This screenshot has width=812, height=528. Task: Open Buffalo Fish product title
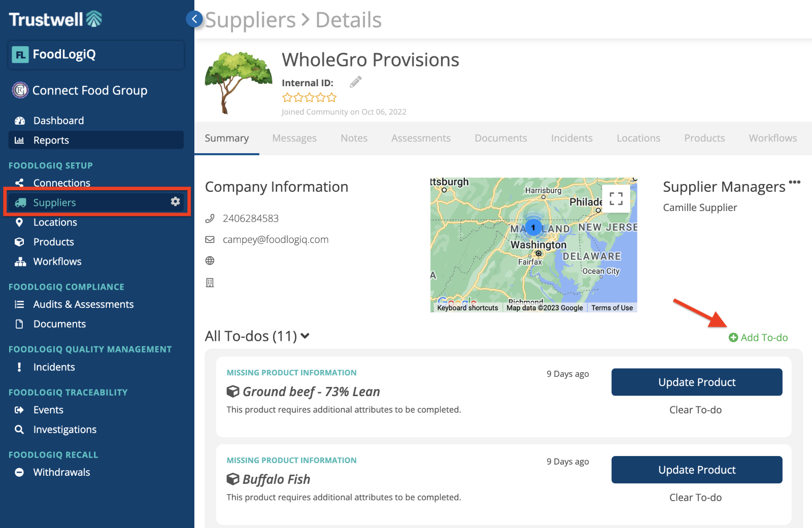[276, 479]
